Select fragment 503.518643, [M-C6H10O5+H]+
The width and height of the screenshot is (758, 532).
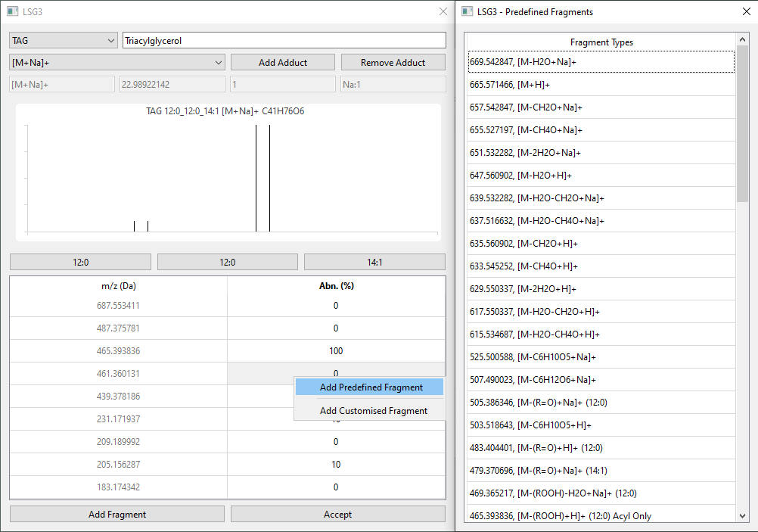[601, 425]
